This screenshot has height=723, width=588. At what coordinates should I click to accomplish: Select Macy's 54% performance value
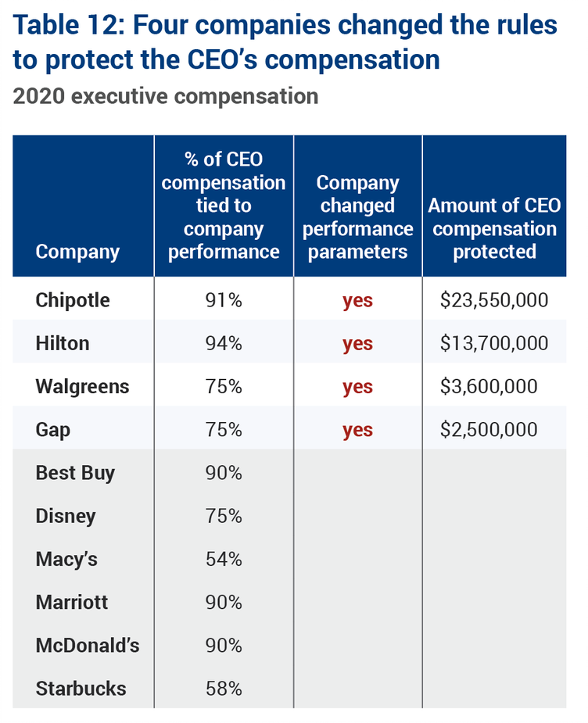(x=224, y=560)
